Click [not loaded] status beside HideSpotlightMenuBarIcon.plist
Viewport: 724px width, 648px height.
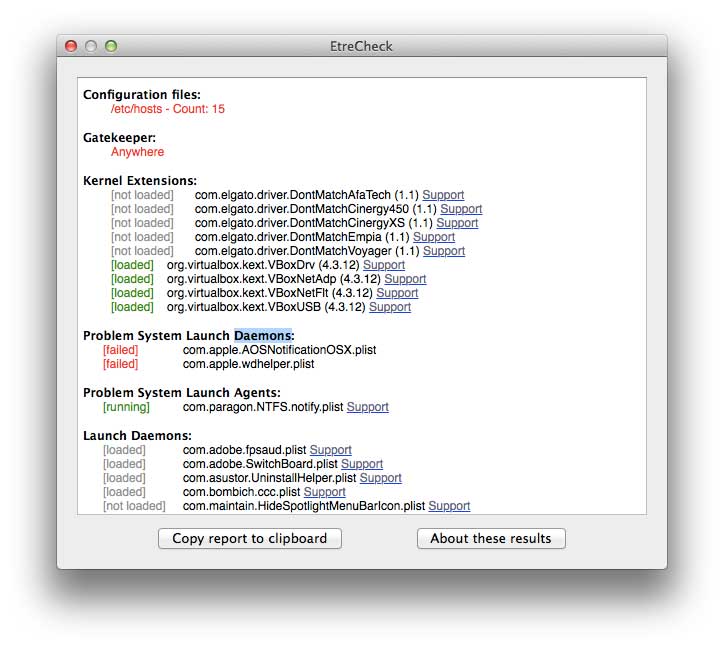click(134, 506)
